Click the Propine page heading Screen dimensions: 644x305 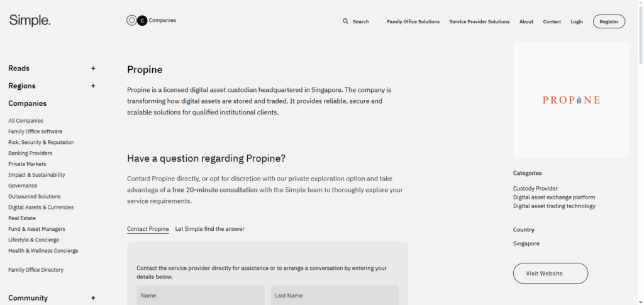(145, 70)
